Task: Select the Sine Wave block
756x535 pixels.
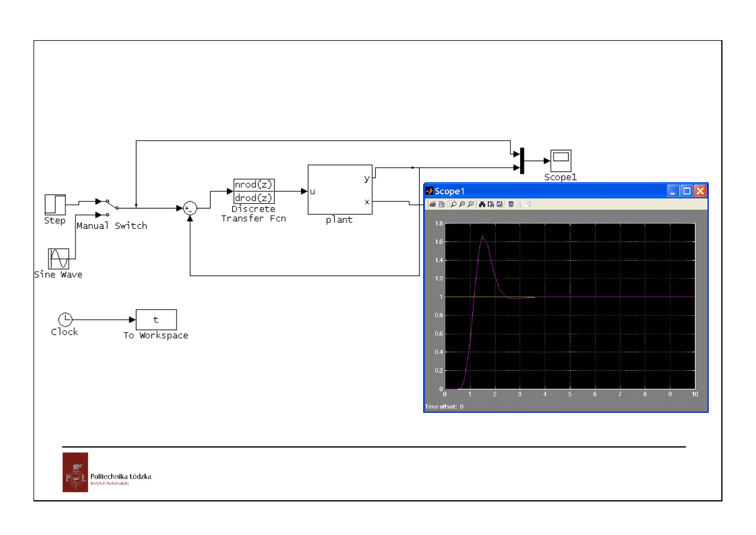Action: click(x=59, y=259)
